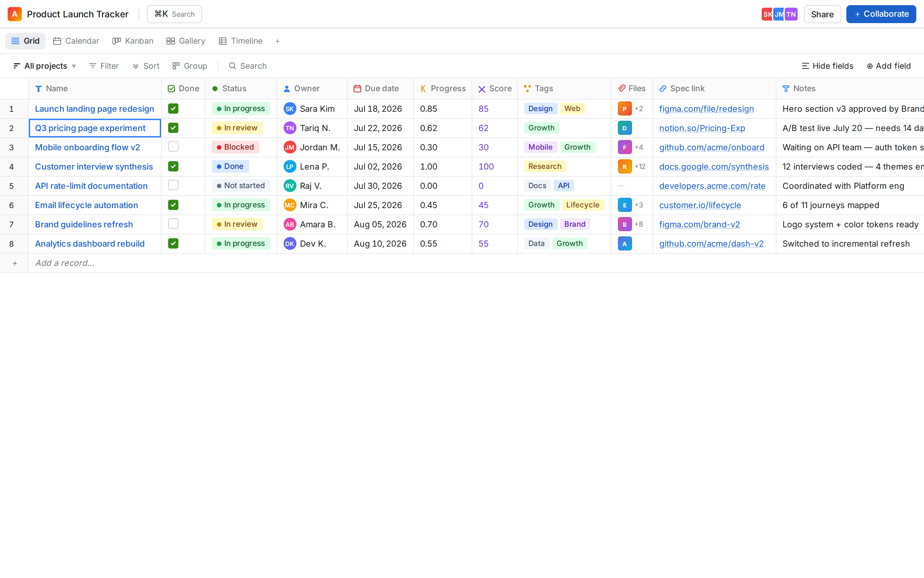Open the Notes column header
This screenshot has height=578, width=924.
pyautogui.click(x=850, y=89)
